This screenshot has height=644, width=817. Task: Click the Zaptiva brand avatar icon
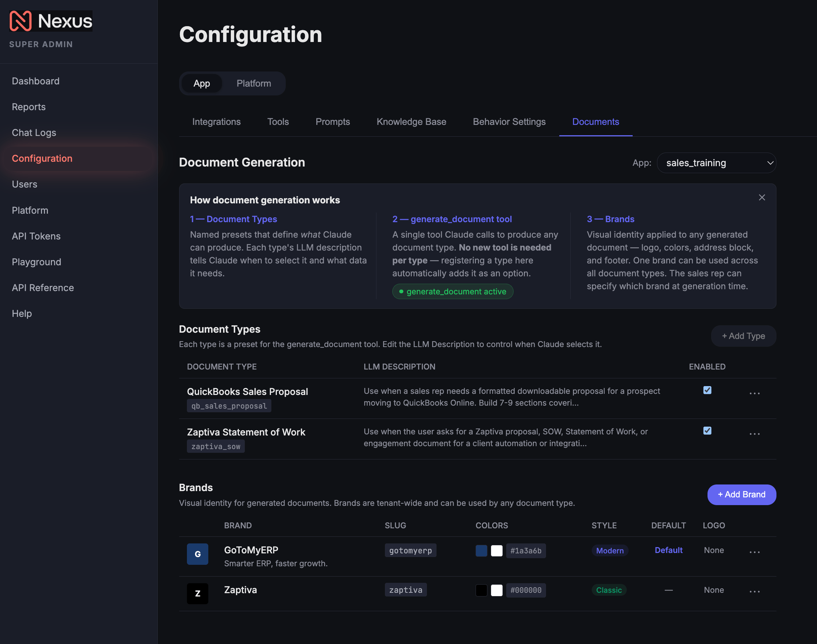click(x=197, y=594)
